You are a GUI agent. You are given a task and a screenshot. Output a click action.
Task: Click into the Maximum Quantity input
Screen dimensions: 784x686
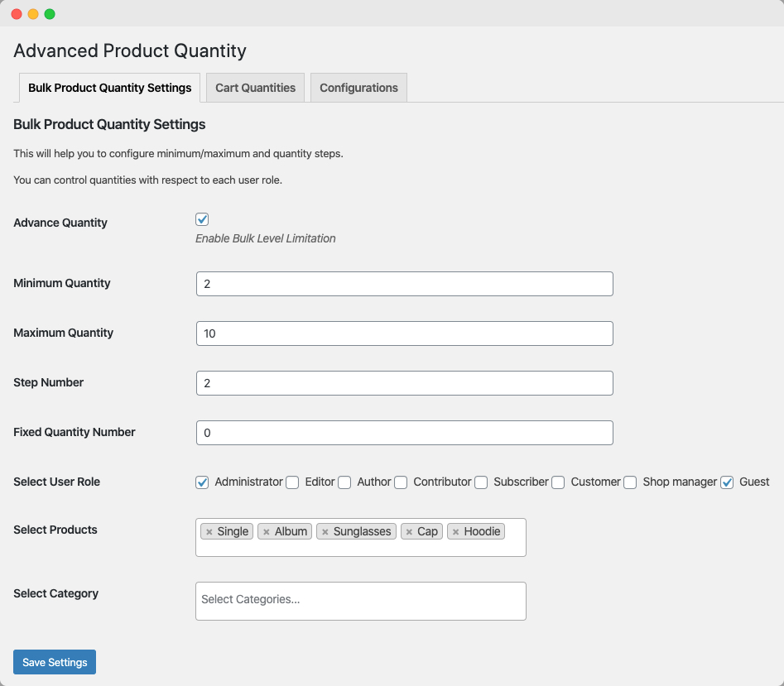(404, 333)
